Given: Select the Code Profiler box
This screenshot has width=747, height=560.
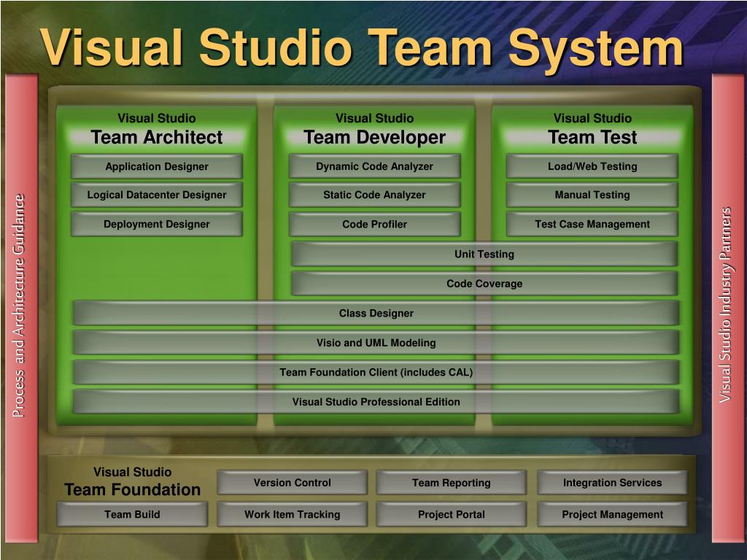Looking at the screenshot, I should [374, 224].
